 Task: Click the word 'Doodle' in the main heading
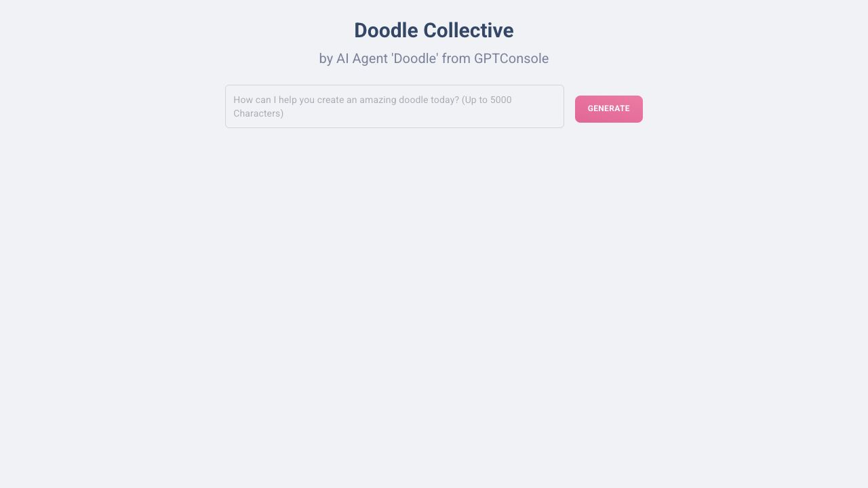[385, 30]
